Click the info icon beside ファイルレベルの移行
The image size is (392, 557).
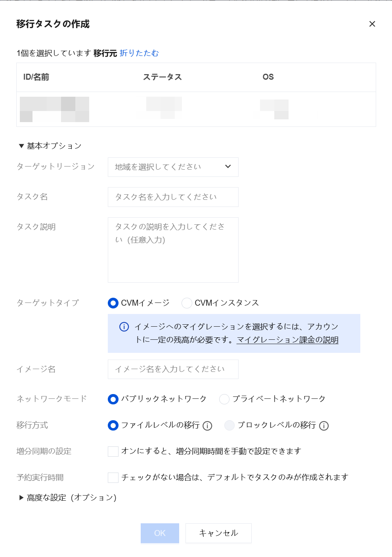(x=207, y=426)
